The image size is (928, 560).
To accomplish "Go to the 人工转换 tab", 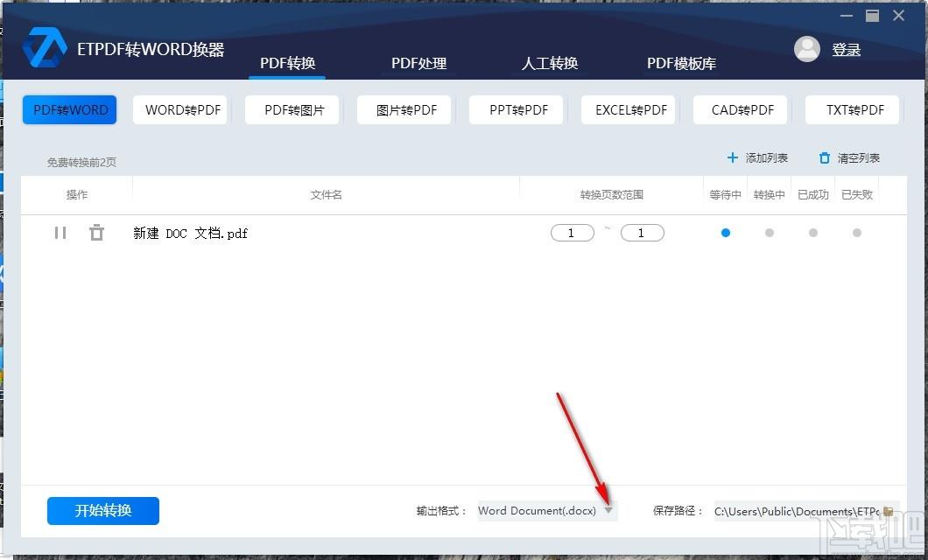I will (549, 63).
